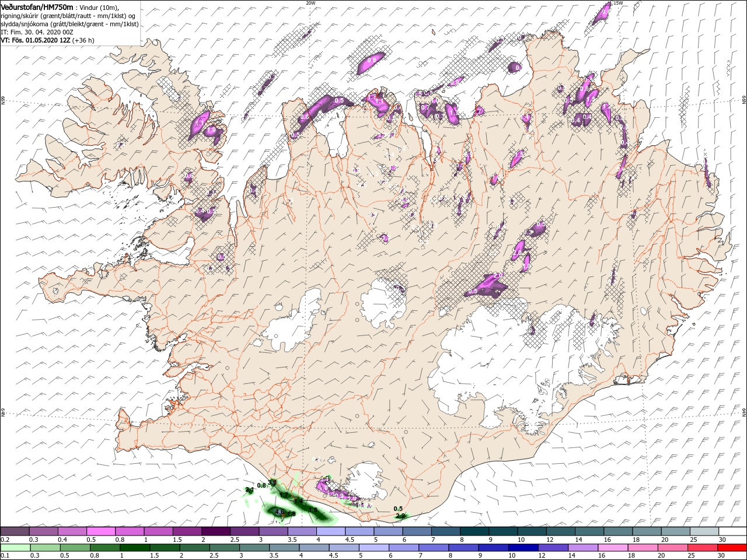747x560 pixels.
Task: Select the 'IT: Fim. 30. 04. 2020 00Z' line
Action: pos(37,32)
